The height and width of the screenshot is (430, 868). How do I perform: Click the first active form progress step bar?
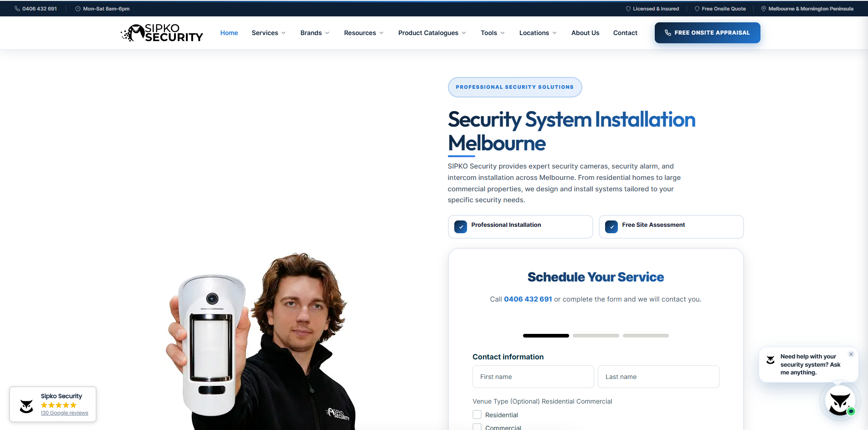click(x=546, y=336)
